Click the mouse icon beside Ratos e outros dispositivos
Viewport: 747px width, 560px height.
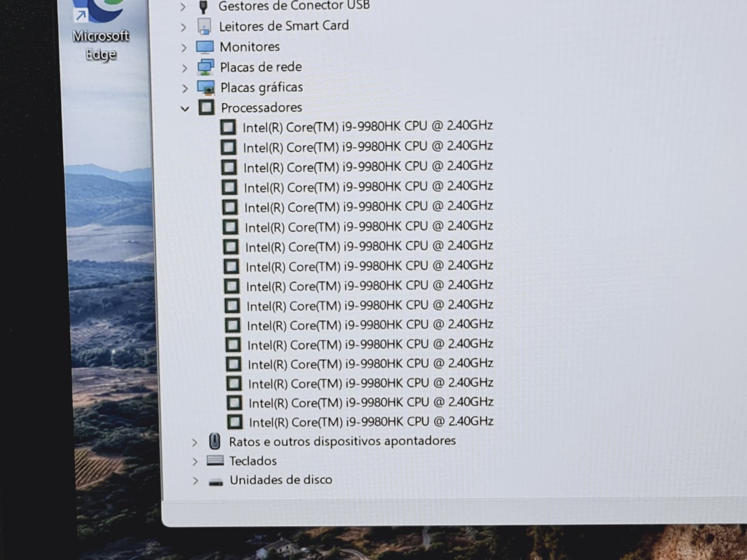tap(214, 441)
